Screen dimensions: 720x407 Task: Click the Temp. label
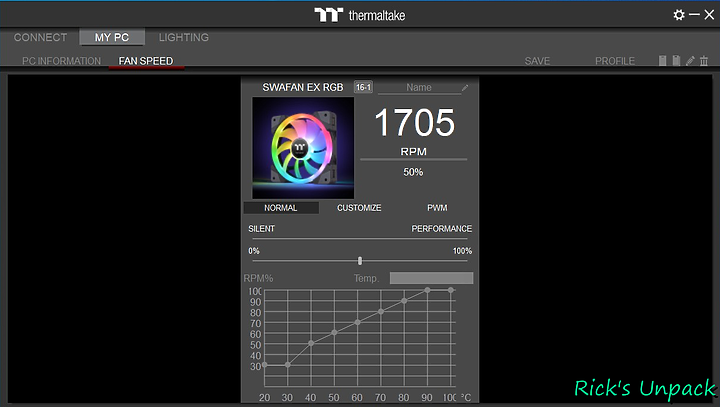pyautogui.click(x=366, y=278)
